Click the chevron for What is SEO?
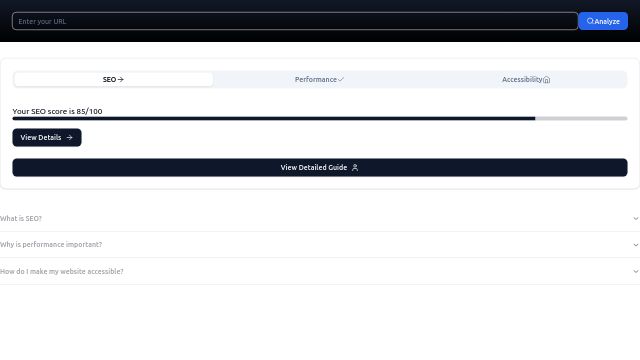The image size is (640, 360). pos(636,218)
